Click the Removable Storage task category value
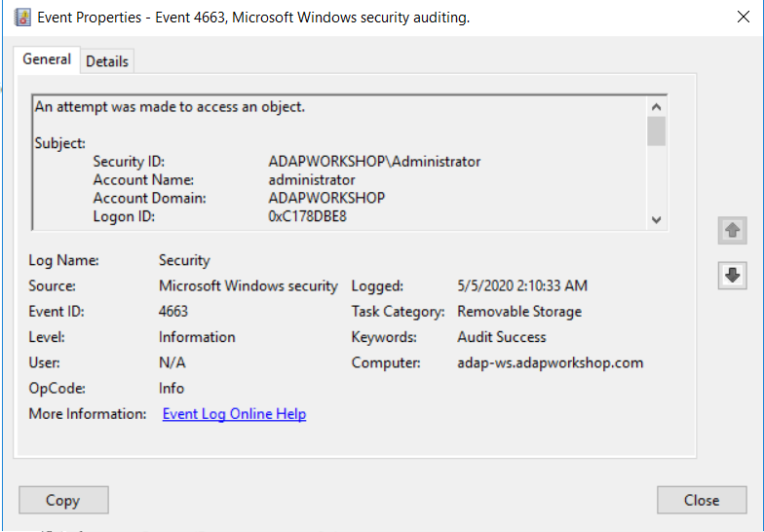This screenshot has width=764, height=532. pos(519,312)
